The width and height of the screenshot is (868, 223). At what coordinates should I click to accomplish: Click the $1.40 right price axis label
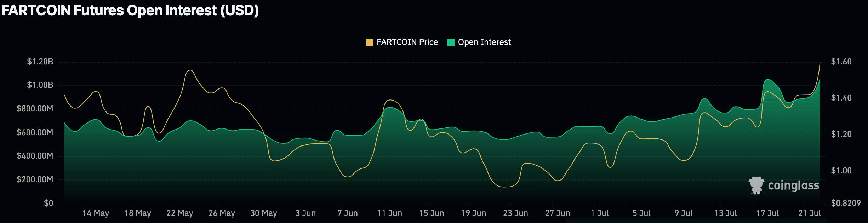pyautogui.click(x=841, y=98)
